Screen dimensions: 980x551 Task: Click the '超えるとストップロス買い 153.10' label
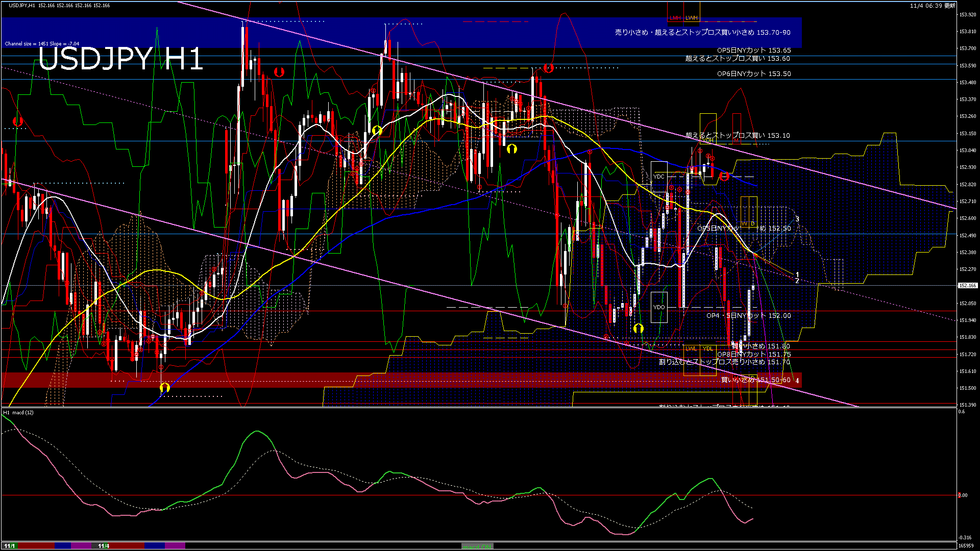[737, 135]
